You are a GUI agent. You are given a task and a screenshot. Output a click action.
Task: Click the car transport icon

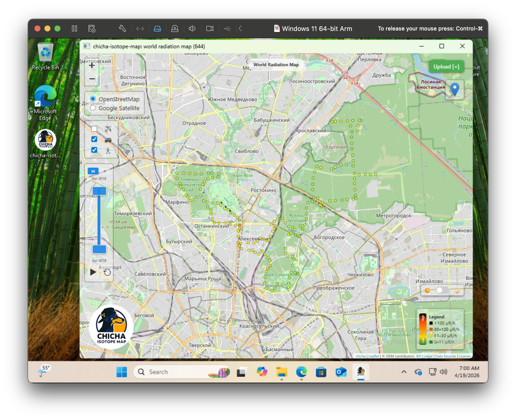pos(108,140)
